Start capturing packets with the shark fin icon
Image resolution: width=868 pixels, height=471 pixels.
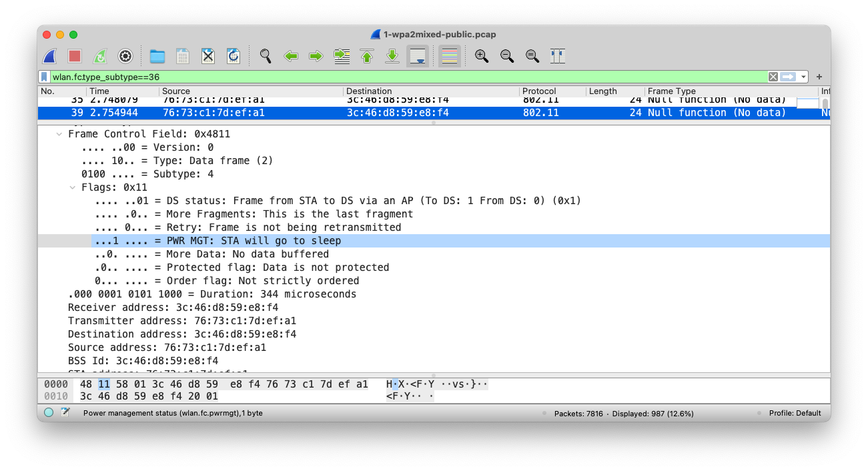(x=49, y=56)
